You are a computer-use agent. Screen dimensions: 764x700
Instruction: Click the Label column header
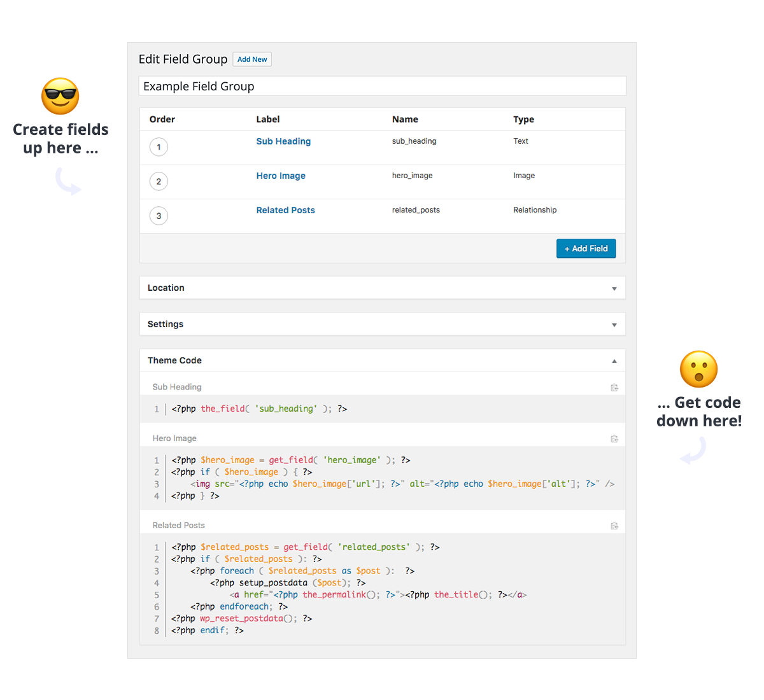coord(268,119)
